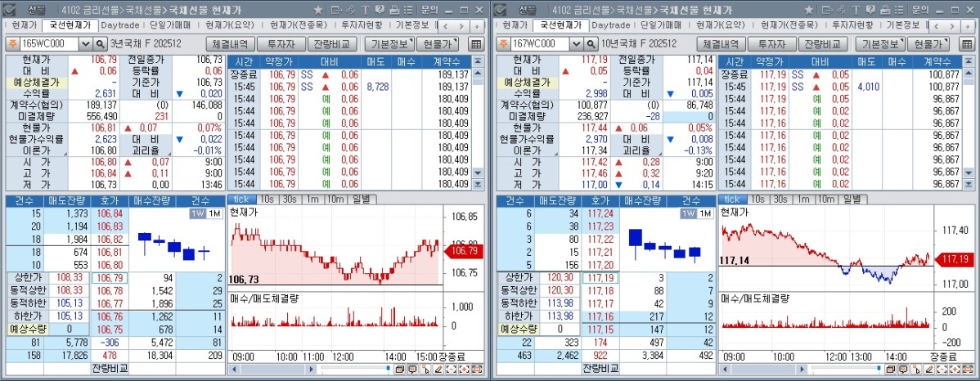Open 현물가 dropdown button in right window
Screen dimensions: 980x381
point(928,44)
